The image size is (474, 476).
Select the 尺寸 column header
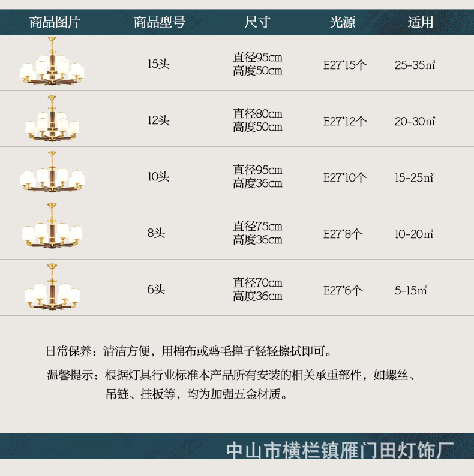point(257,22)
